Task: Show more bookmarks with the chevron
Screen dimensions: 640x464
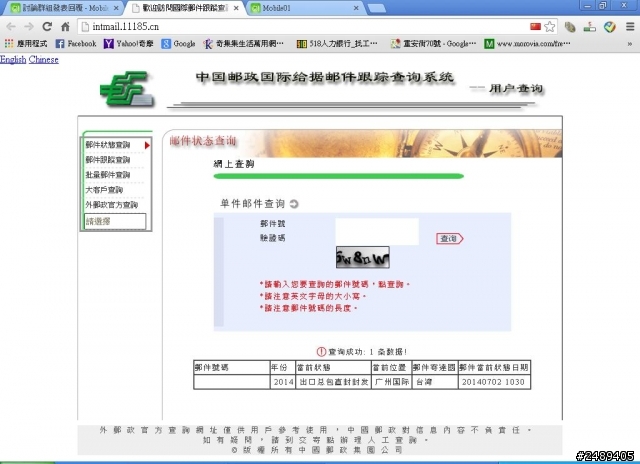Action: click(630, 43)
